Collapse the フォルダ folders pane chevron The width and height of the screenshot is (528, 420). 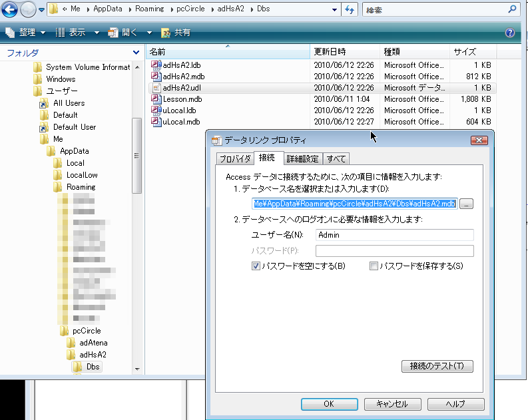[x=136, y=53]
